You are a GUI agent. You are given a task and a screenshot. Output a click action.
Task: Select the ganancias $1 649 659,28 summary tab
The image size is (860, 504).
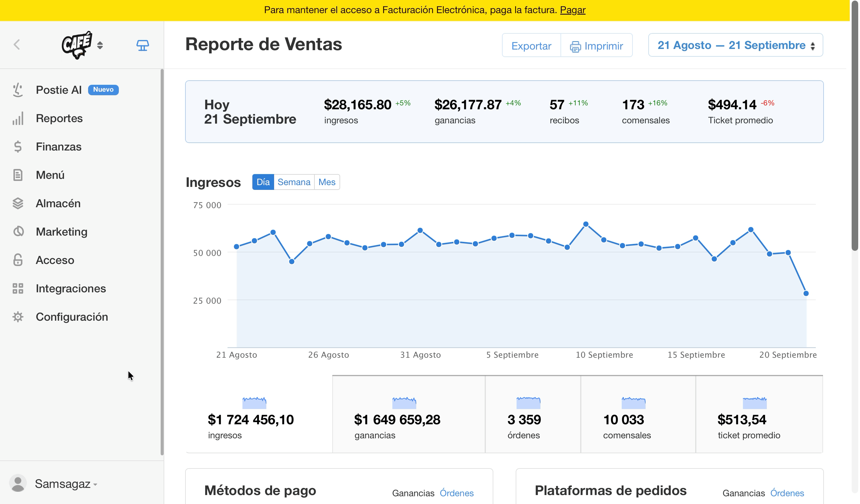[409, 414]
